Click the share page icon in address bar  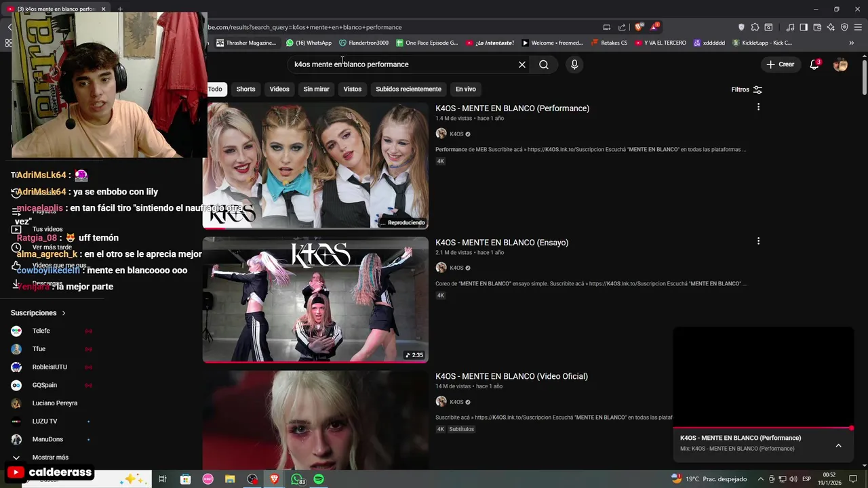622,27
